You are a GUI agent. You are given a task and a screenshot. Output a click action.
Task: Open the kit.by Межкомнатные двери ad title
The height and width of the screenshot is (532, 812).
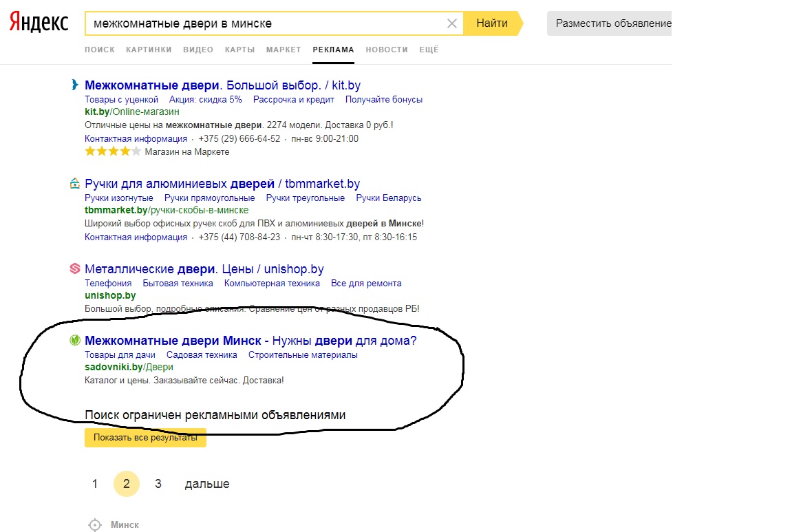(223, 85)
